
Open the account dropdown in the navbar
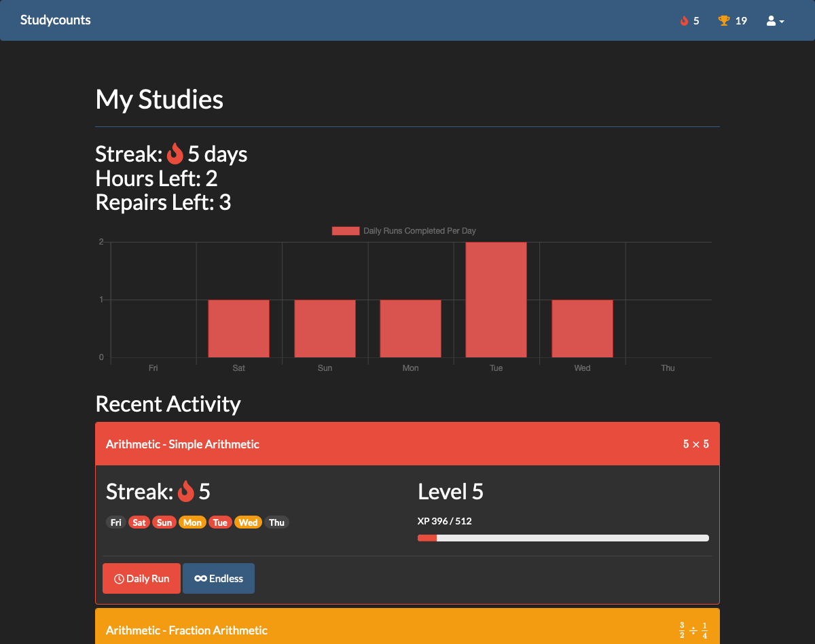[774, 20]
